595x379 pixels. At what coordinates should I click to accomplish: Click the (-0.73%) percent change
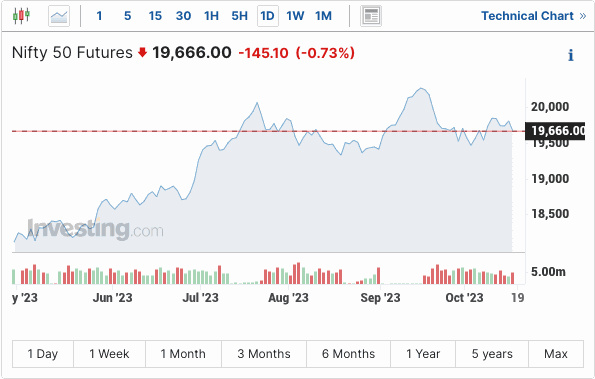[325, 53]
